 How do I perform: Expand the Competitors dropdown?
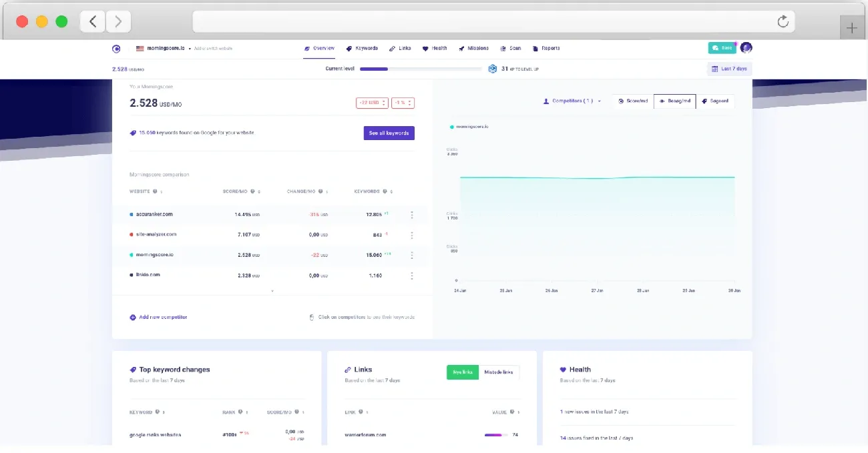point(572,101)
